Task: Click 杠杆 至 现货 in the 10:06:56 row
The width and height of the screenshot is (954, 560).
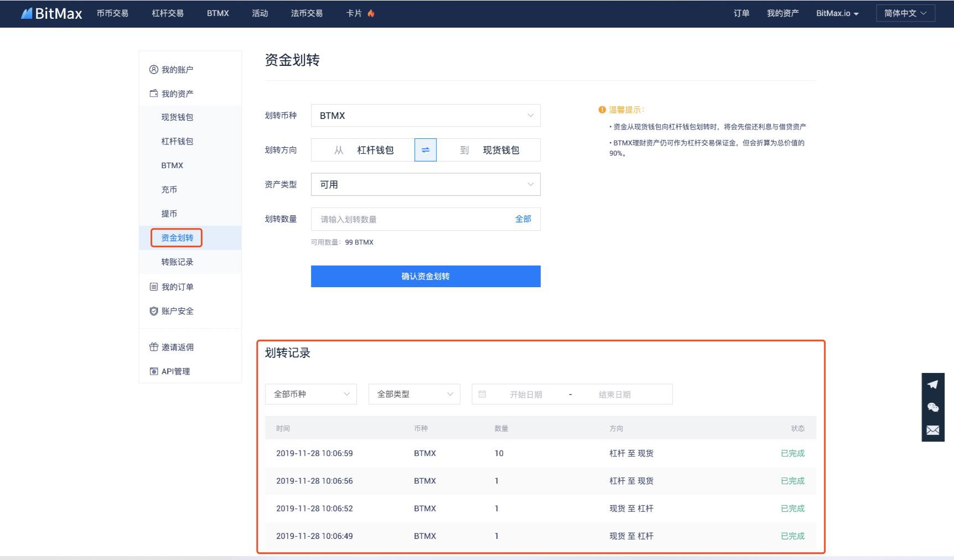Action: click(x=631, y=481)
